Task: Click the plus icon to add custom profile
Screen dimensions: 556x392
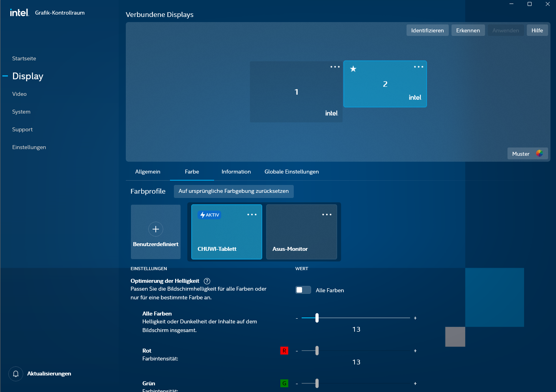Action: tap(156, 229)
